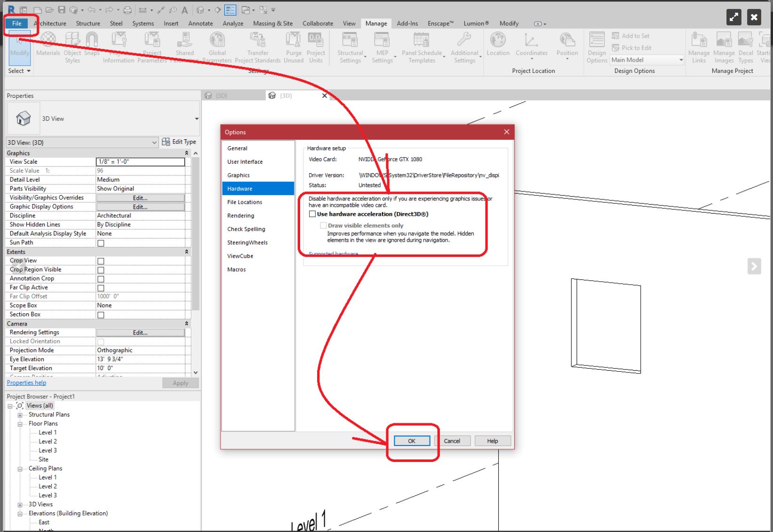Open the Purge Unused tool
Screen dimensions: 773x532
[293, 45]
